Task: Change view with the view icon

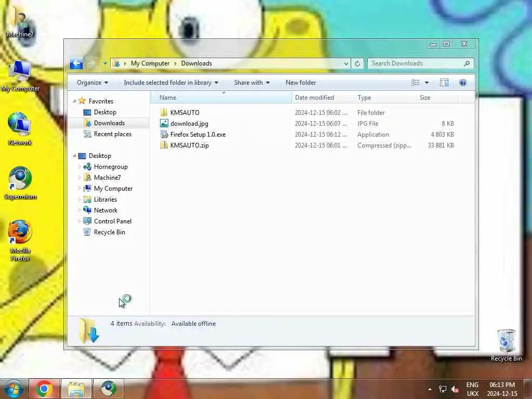Action: click(415, 83)
